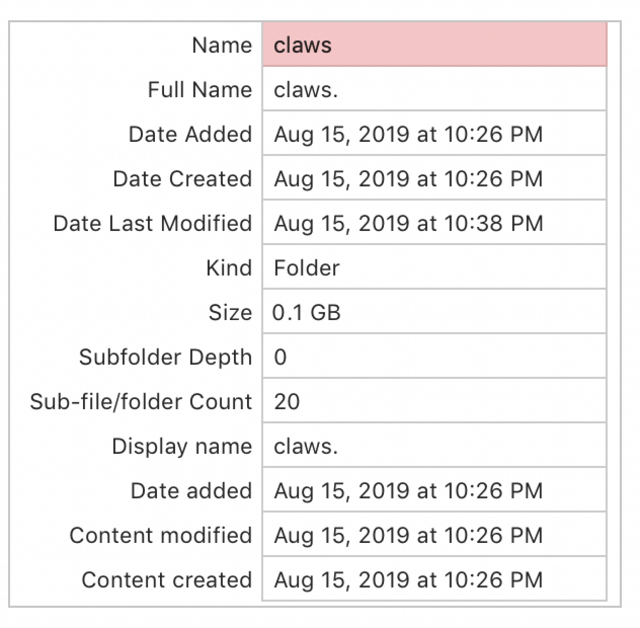
Task: Click the Content created value cell
Action: click(x=435, y=579)
